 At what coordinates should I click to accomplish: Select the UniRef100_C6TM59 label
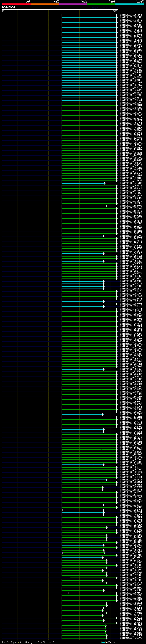[x=131, y=85]
